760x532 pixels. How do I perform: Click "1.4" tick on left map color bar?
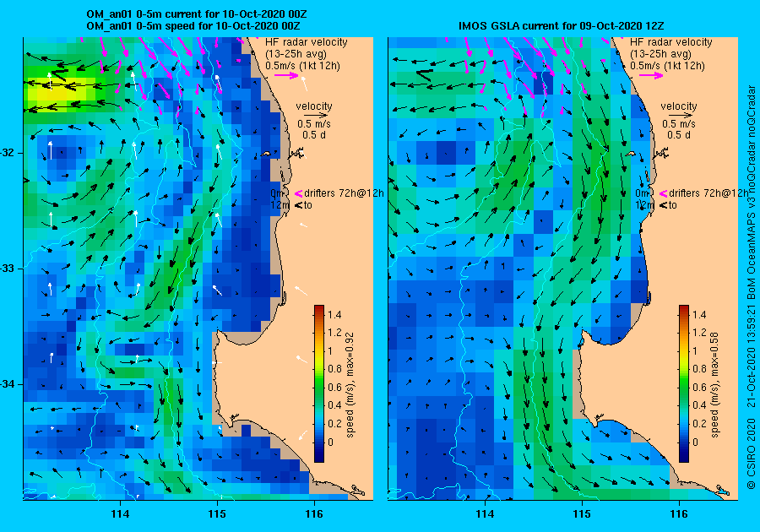click(x=334, y=314)
